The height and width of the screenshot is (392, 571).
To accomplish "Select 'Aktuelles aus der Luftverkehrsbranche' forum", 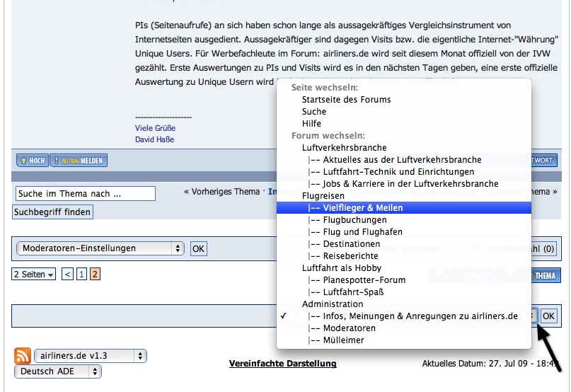I will [404, 160].
